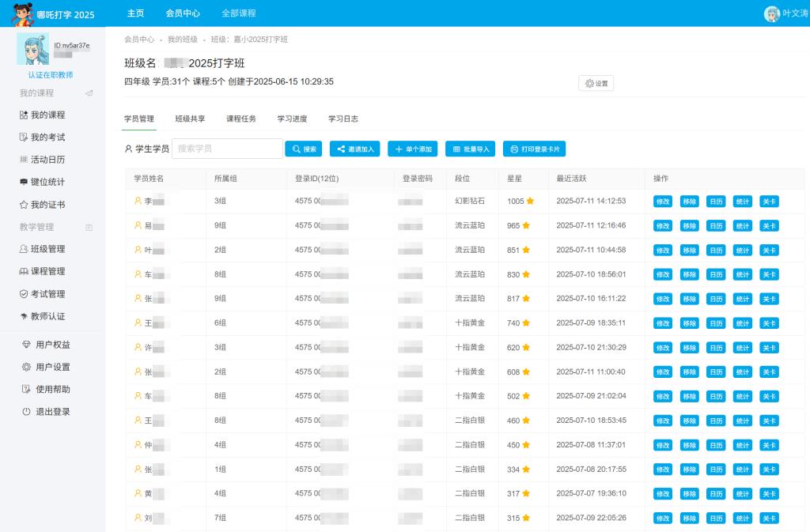Focus the 搜索学员 search input field
The height and width of the screenshot is (532, 810).
pos(227,149)
